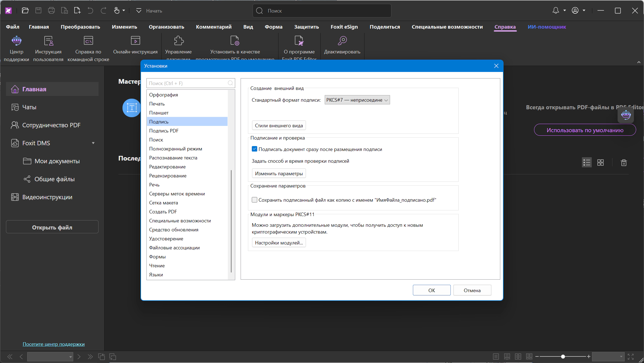This screenshot has width=644, height=363.
Task: Click the Деактивировать key icon
Action: tap(342, 41)
